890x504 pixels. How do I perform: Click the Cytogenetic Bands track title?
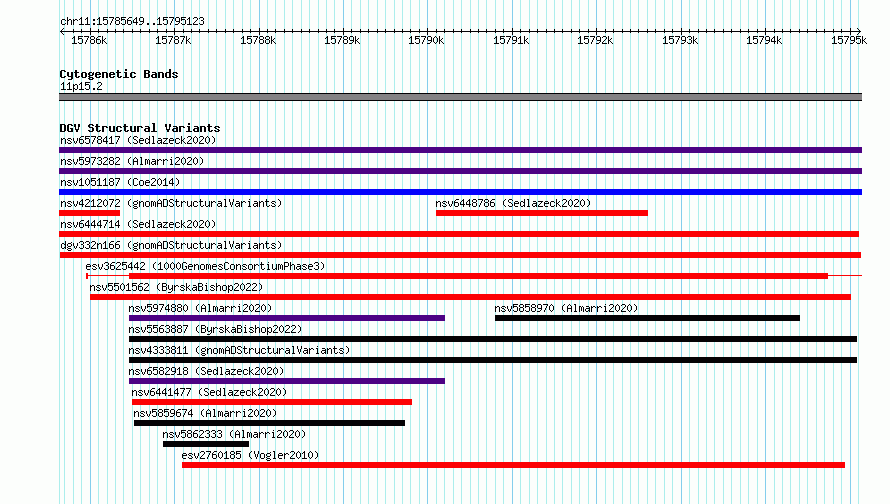pos(119,74)
